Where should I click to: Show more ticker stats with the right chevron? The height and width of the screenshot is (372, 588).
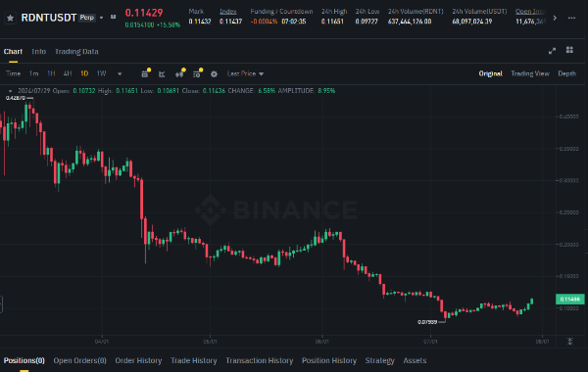click(x=555, y=18)
